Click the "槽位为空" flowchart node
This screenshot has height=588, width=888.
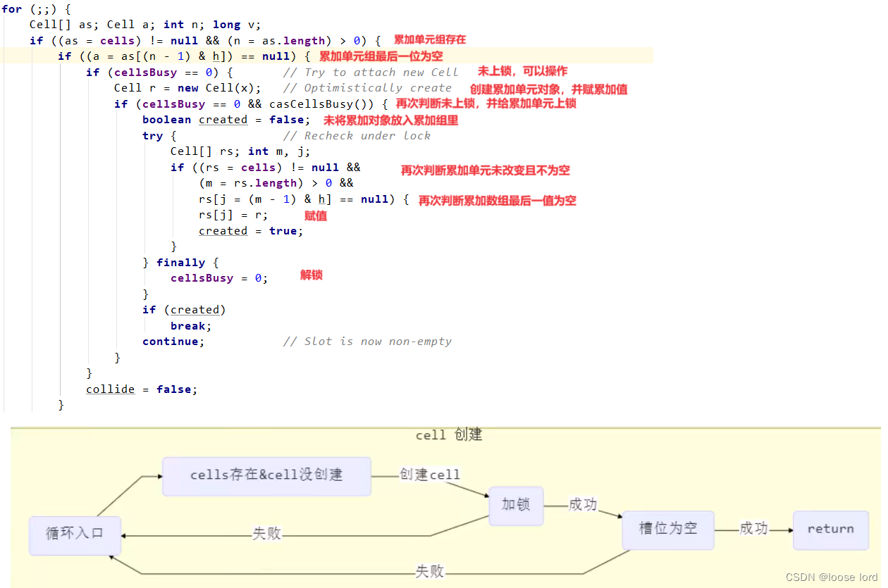coord(667,530)
